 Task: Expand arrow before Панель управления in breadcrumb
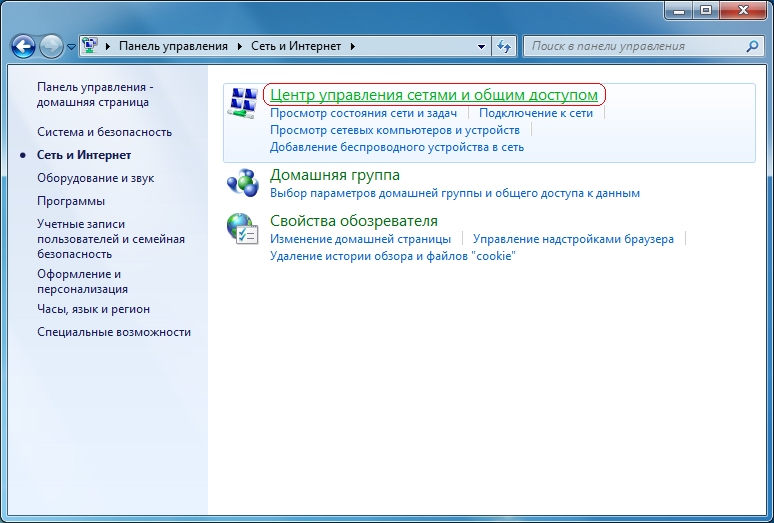tap(108, 46)
